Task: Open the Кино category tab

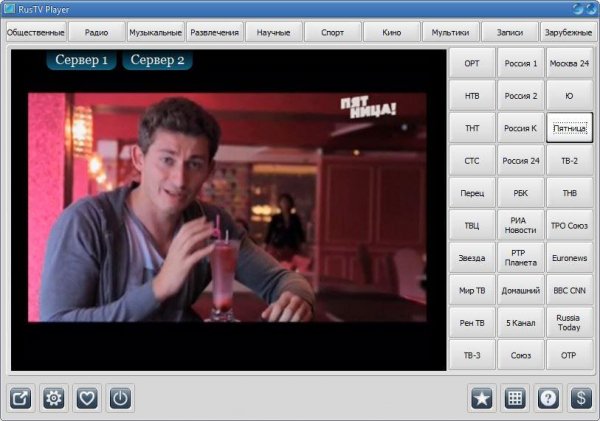Action: pos(391,32)
